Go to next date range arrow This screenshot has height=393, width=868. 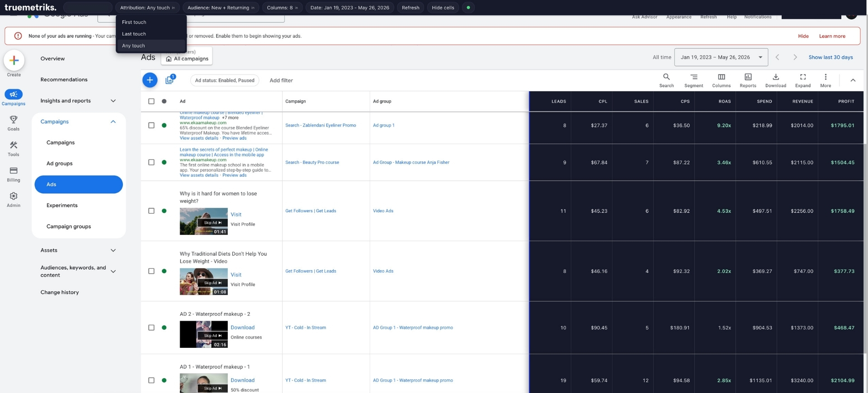[795, 57]
